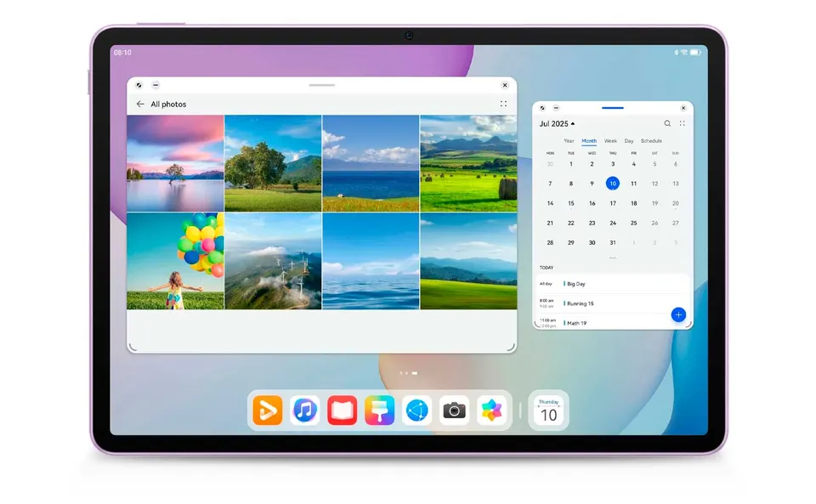Open the Running 15 event
The height and width of the screenshot is (504, 816).
pos(613,303)
